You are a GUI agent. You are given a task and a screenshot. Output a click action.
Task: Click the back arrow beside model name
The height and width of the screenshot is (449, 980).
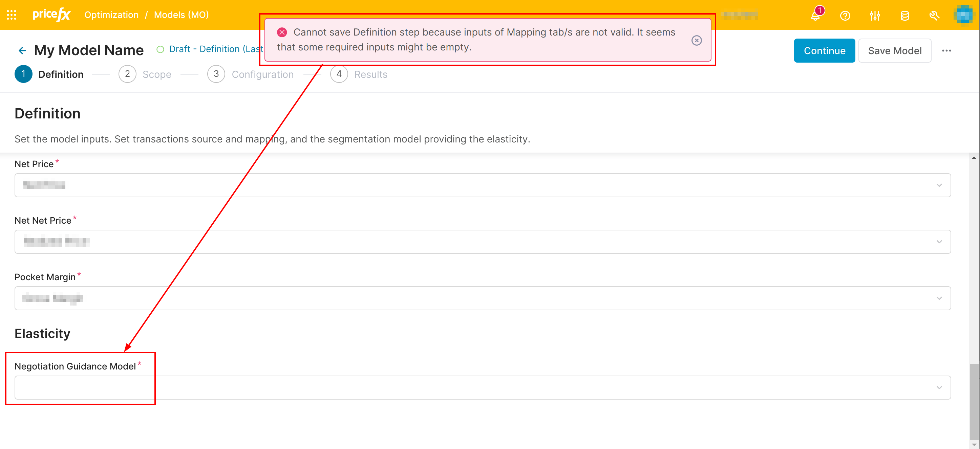[x=22, y=50]
